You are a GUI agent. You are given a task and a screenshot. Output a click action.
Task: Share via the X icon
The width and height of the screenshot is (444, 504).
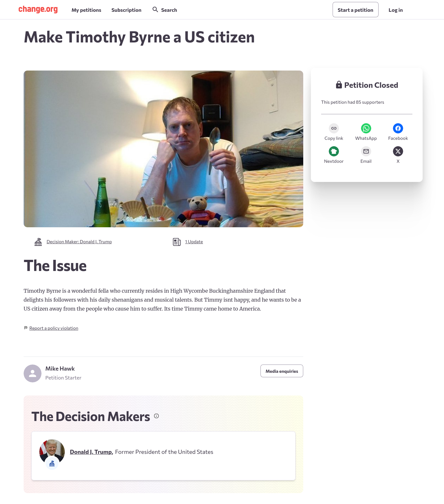point(398,151)
